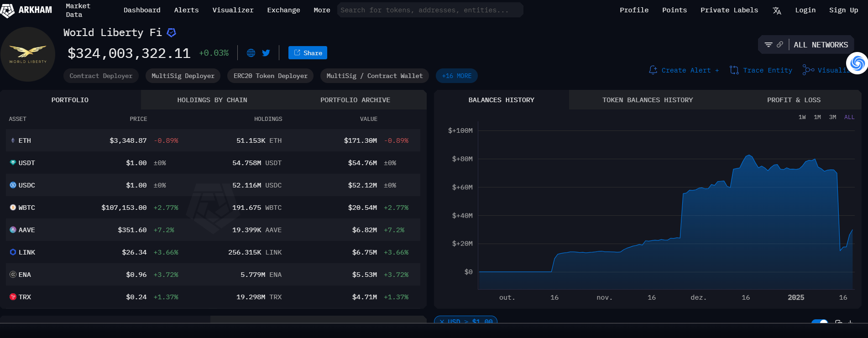Viewport: 868px width, 338px height.
Task: Click the TRX token icon
Action: (13, 297)
